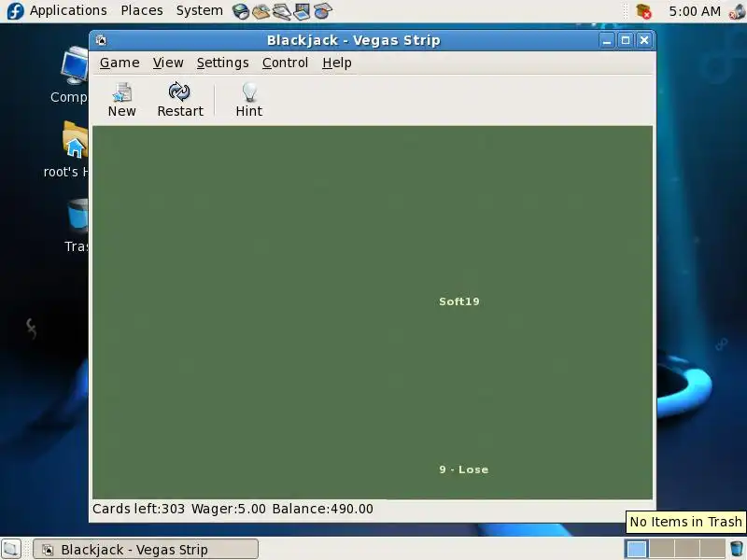
Task: Minimize the Blackjack window
Action: (x=606, y=40)
